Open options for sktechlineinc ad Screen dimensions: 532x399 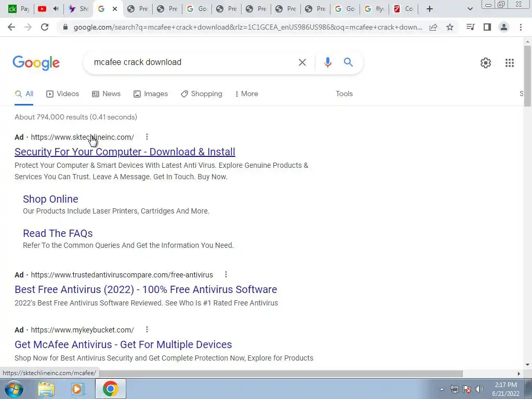[147, 137]
